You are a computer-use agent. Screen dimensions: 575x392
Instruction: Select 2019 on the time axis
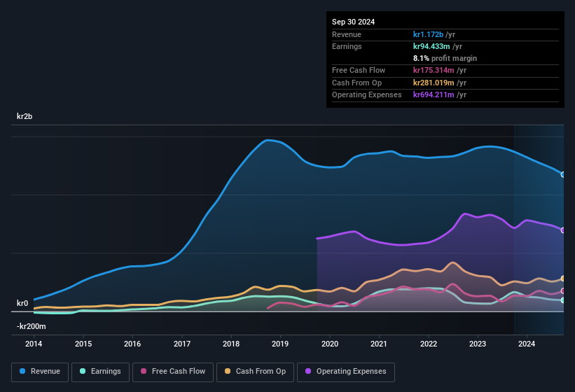pos(280,344)
